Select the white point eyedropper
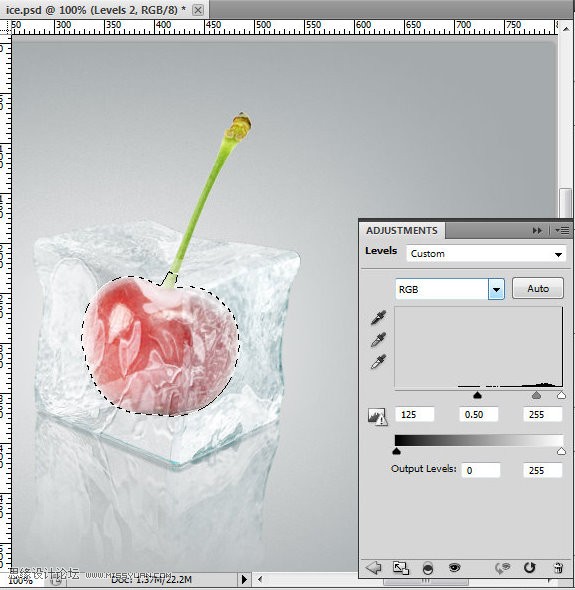575x590 pixels. 378,361
